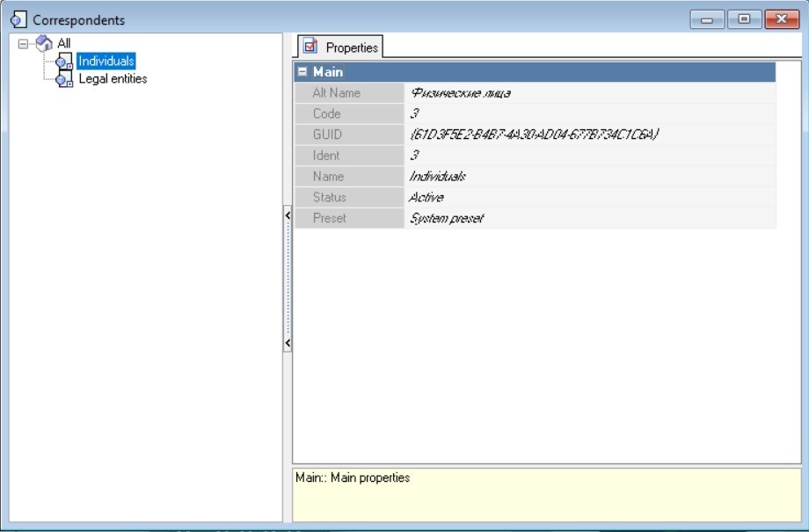Viewport: 809px width, 532px height.
Task: Collapse the All tree node
Action: [23, 44]
